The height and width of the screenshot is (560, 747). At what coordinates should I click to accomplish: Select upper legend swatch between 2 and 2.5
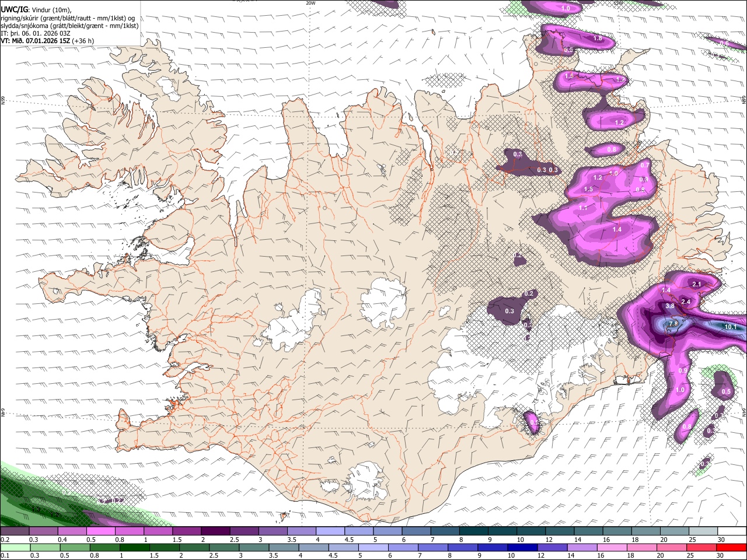click(x=215, y=531)
